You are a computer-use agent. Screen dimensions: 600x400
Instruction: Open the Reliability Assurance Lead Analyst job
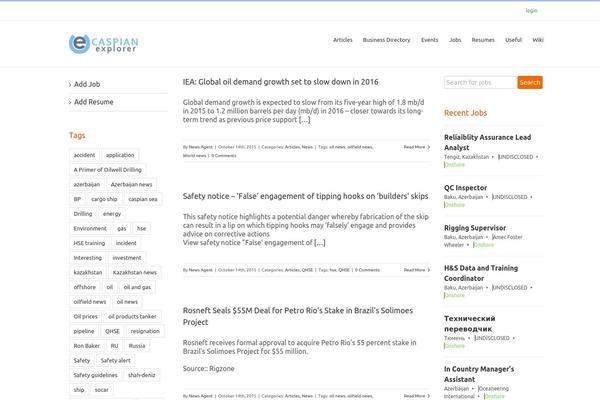coord(488,142)
